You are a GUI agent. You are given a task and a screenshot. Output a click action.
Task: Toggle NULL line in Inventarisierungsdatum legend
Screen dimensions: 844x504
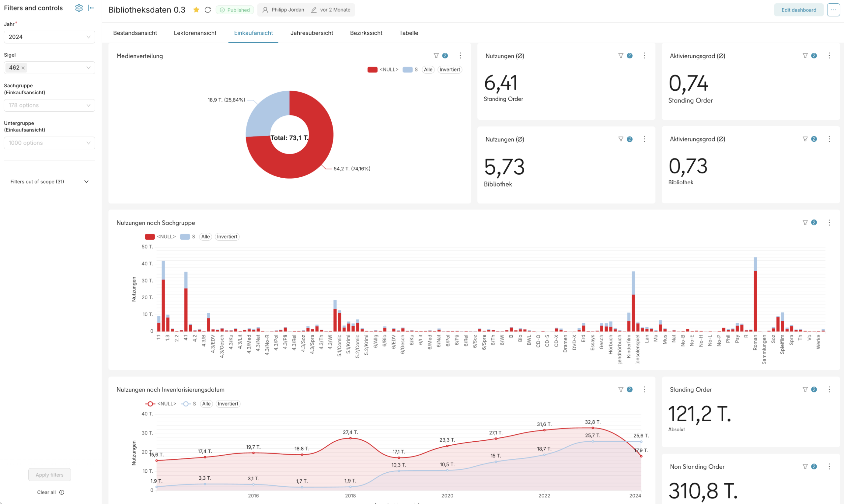161,404
